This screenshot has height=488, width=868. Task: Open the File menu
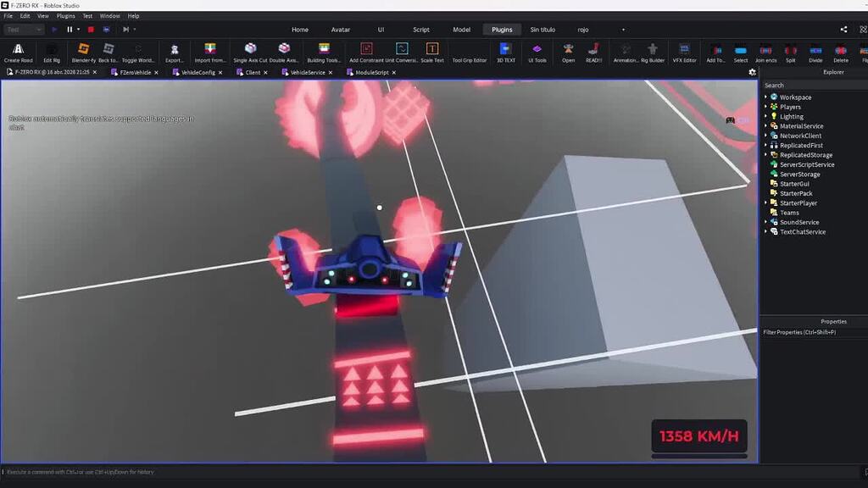coord(8,16)
